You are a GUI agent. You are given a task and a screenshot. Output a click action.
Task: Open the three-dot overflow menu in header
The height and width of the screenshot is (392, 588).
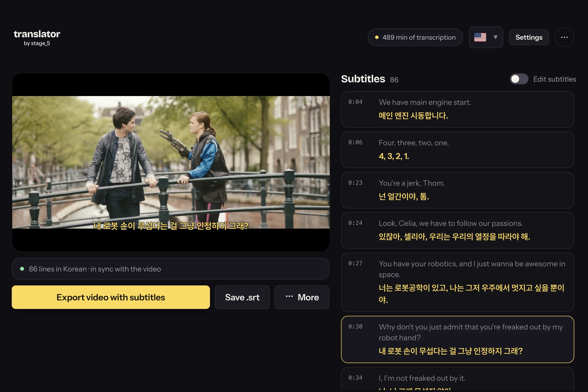(564, 37)
